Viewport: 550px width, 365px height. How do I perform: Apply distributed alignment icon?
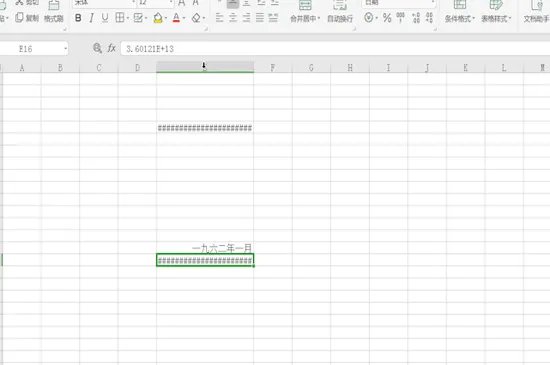pyautogui.click(x=273, y=18)
